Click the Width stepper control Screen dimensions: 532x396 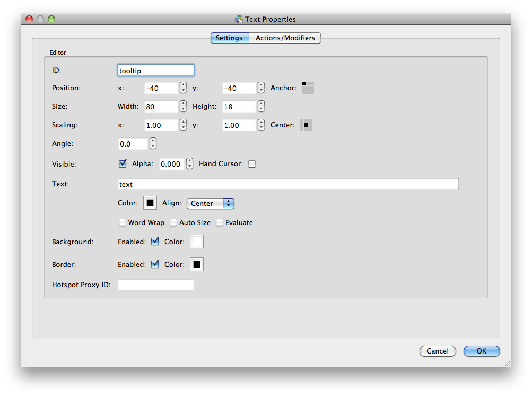(183, 107)
